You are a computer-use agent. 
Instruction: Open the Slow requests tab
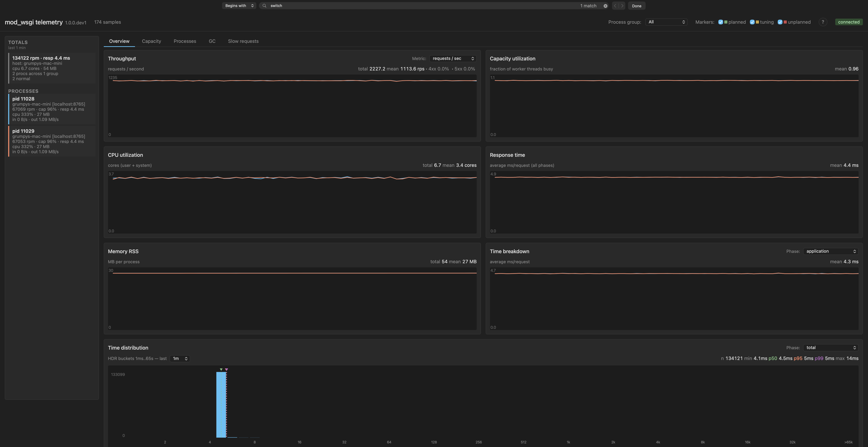click(243, 41)
